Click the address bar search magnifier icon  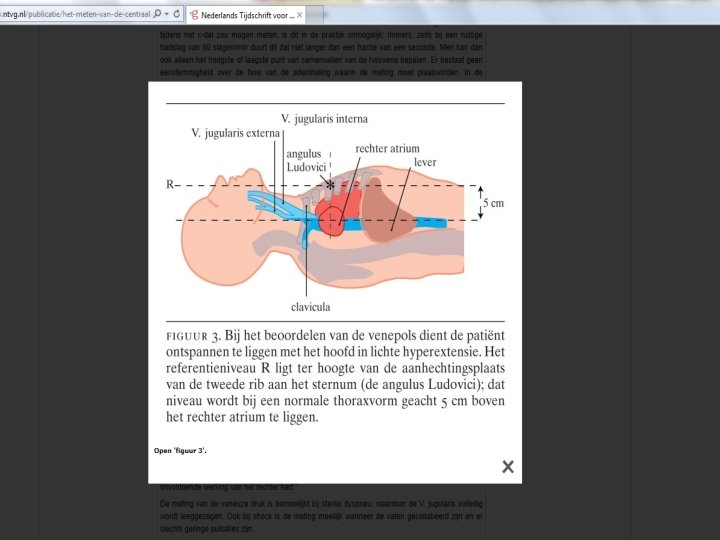point(157,14)
